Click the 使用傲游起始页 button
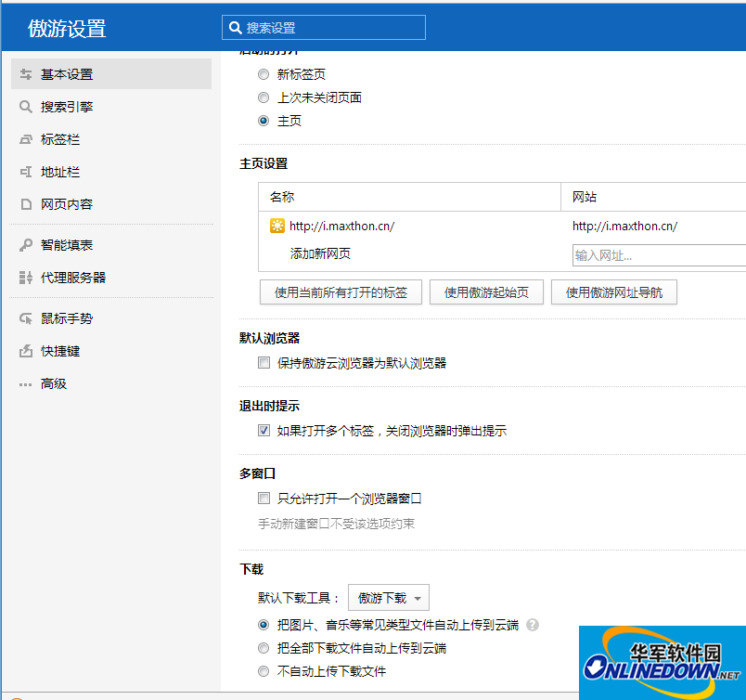The height and width of the screenshot is (700, 746). (x=486, y=292)
